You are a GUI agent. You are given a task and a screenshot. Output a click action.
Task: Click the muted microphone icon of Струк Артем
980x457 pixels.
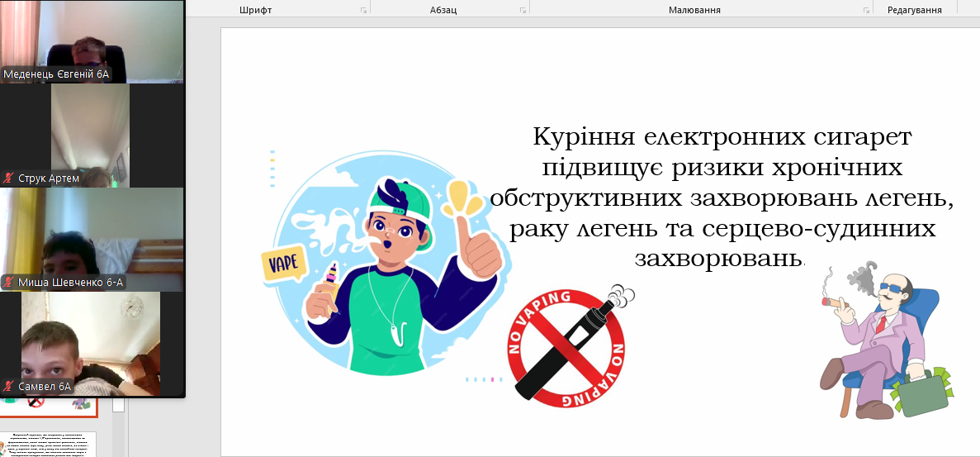tap(9, 179)
